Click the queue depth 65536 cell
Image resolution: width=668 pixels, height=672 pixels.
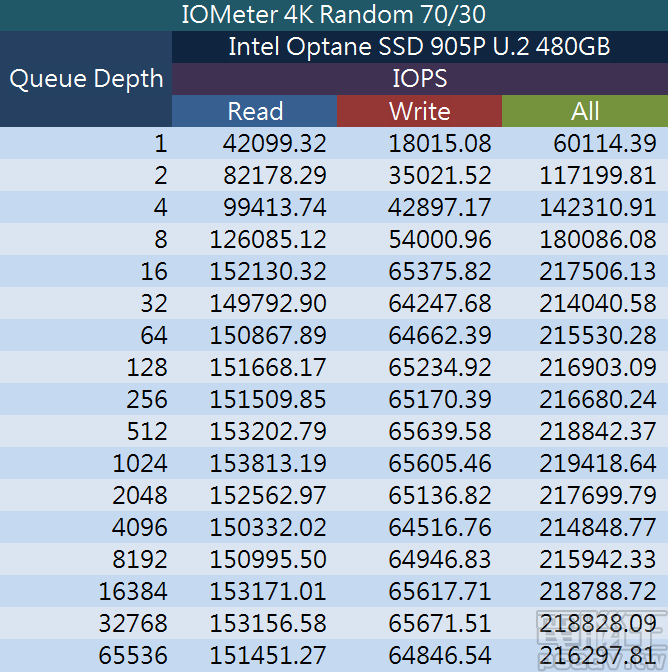tap(133, 656)
